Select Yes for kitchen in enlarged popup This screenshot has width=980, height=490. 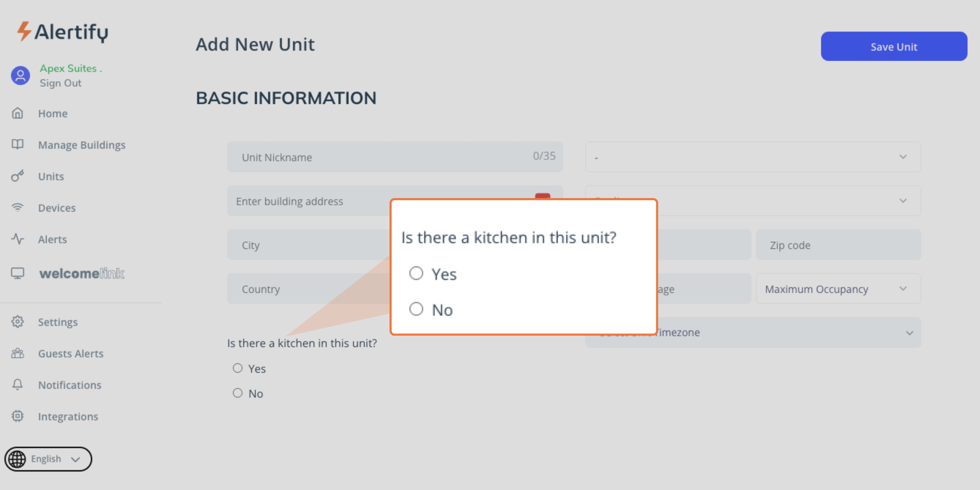[x=416, y=273]
